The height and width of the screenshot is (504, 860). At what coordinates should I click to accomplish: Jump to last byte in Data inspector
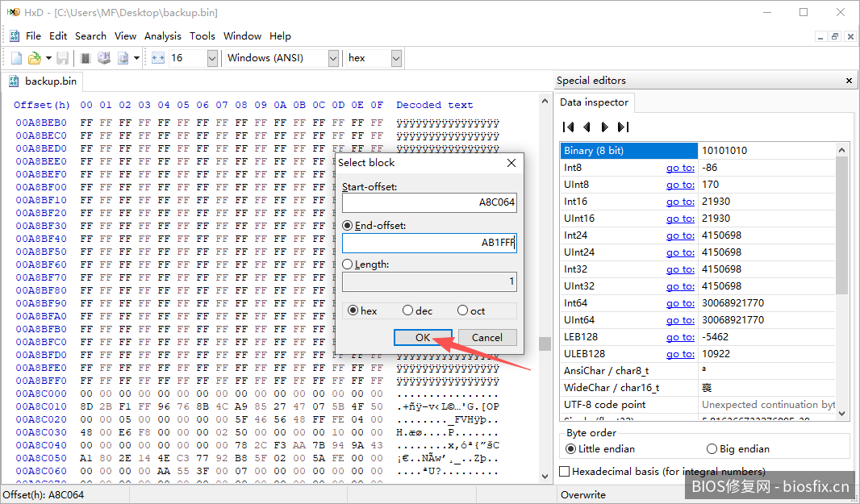623,127
